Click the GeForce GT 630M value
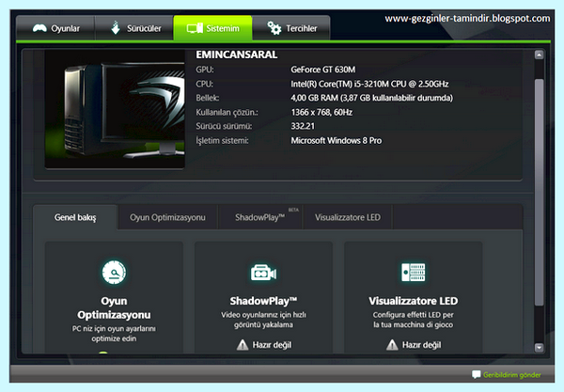 (323, 70)
